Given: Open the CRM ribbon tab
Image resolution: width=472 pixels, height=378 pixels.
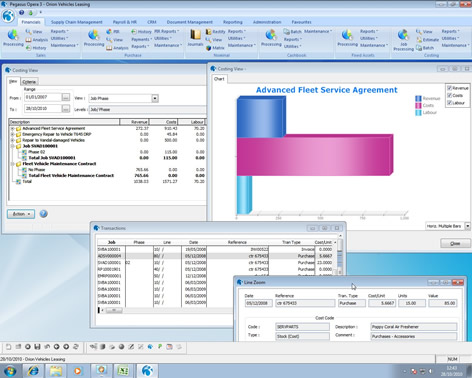Looking at the screenshot, I should click(152, 22).
